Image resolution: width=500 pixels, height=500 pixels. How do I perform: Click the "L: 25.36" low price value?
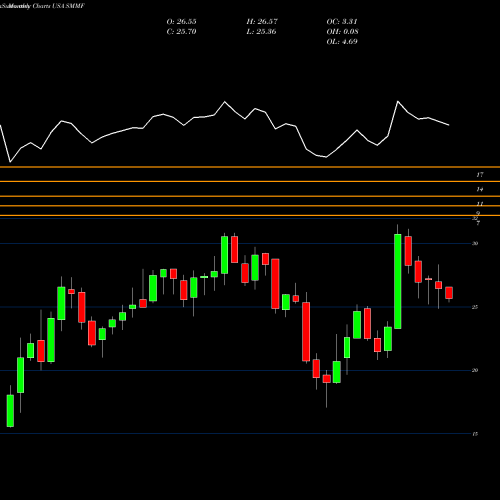pyautogui.click(x=261, y=32)
